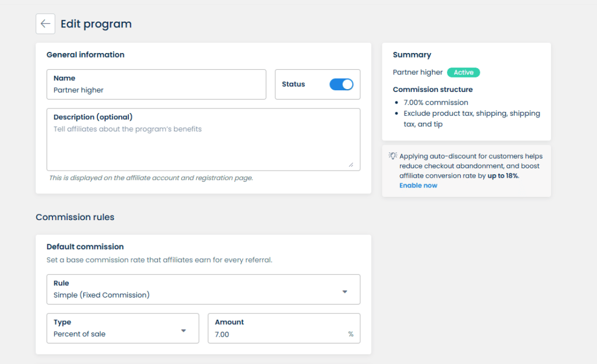Viewport: 597px width, 364px height.
Task: Click the caret arrow in Rule field
Action: 345,291
